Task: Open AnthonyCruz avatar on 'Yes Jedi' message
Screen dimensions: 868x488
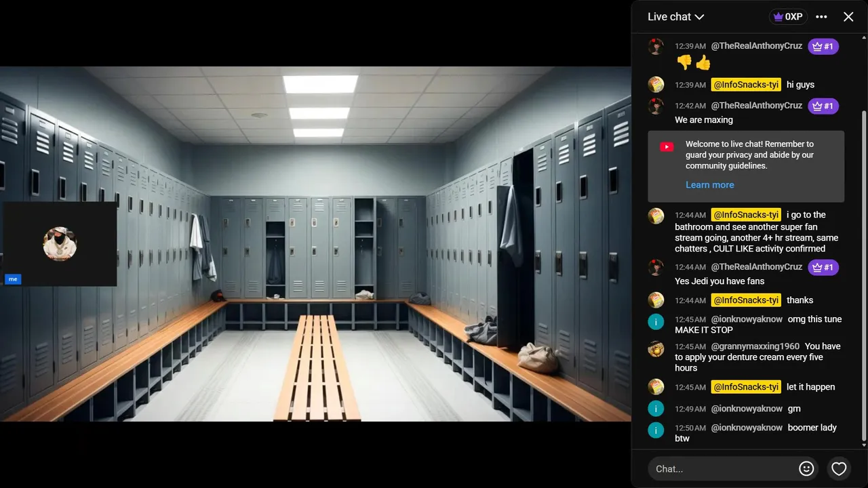Action: click(x=656, y=268)
